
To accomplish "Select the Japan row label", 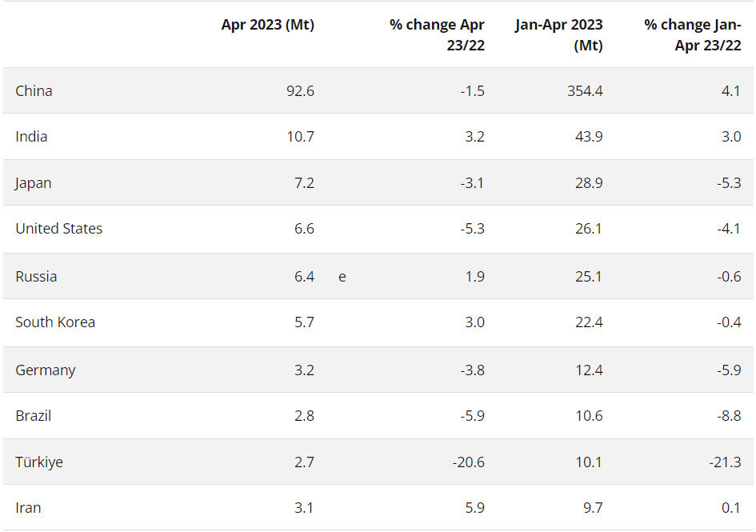I will 33,182.
